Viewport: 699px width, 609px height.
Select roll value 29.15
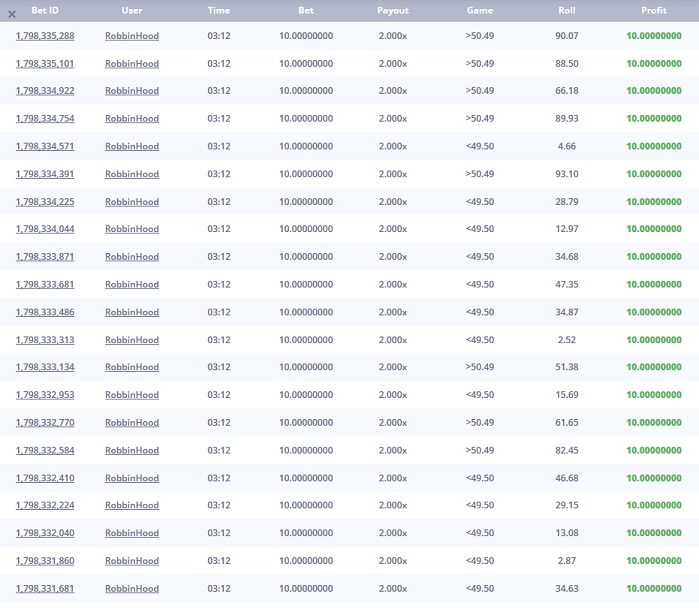567,505
